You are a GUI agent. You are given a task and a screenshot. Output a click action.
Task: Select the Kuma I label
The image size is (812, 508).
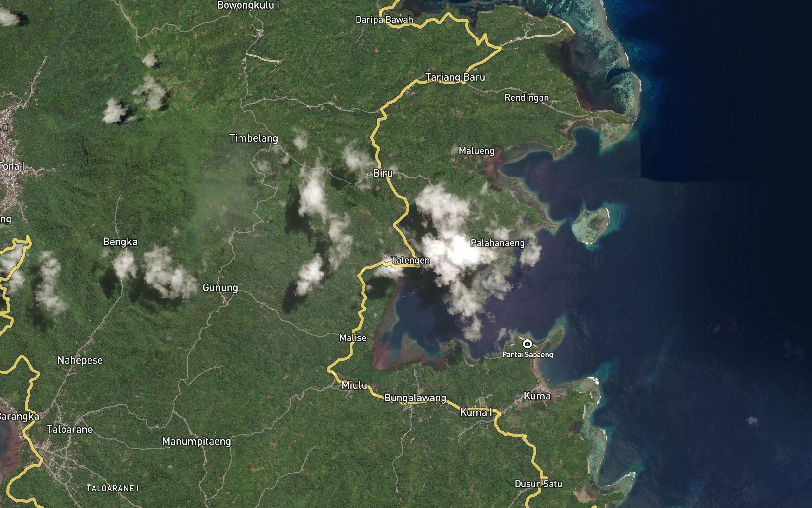[x=476, y=412]
